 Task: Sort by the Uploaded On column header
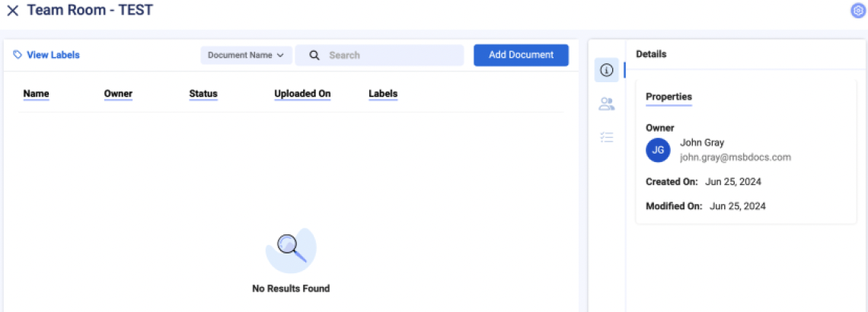[x=302, y=94]
